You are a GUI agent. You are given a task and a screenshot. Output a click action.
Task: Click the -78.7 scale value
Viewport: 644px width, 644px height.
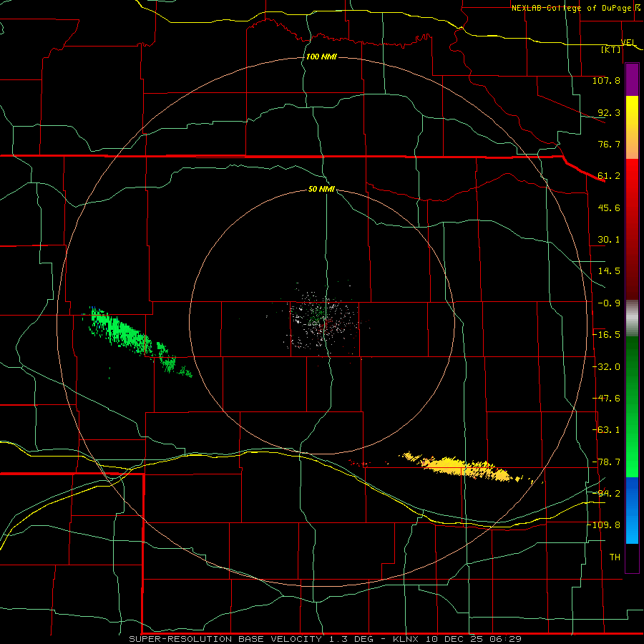click(x=606, y=462)
